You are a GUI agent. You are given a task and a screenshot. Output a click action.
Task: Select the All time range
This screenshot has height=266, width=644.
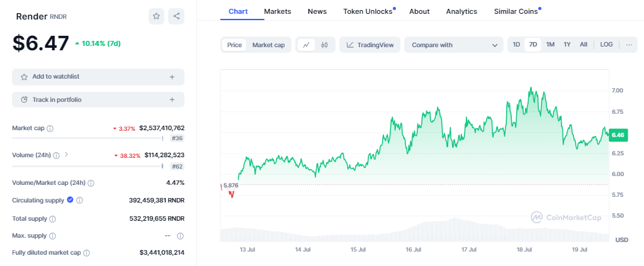point(583,45)
